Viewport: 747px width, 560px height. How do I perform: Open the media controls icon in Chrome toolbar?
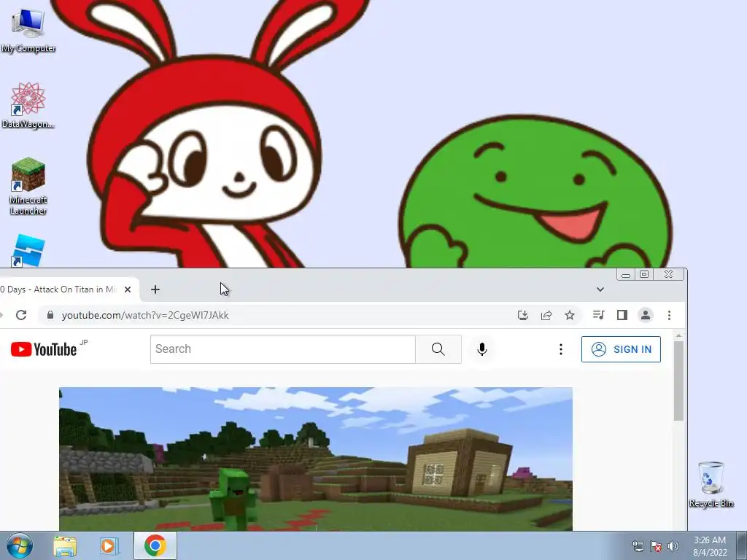point(598,315)
